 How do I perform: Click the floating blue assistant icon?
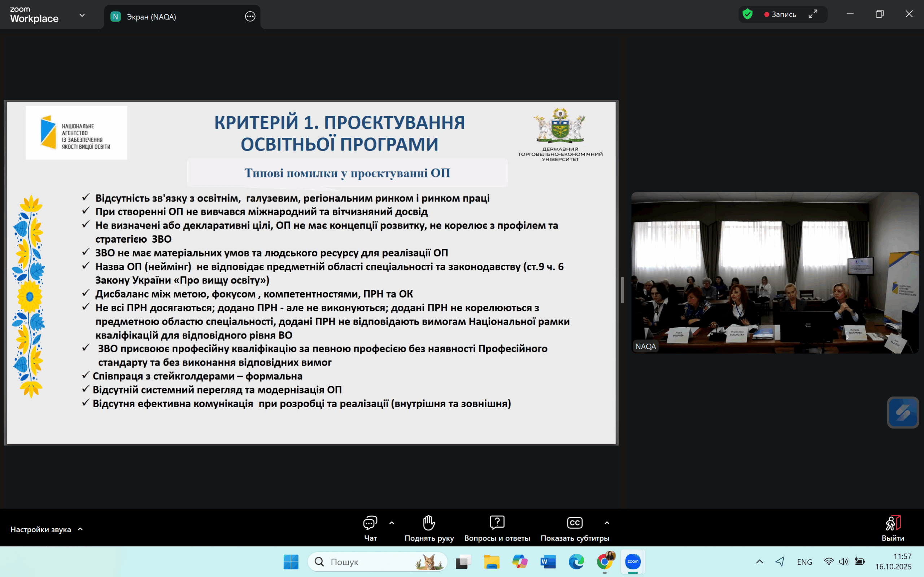click(903, 413)
